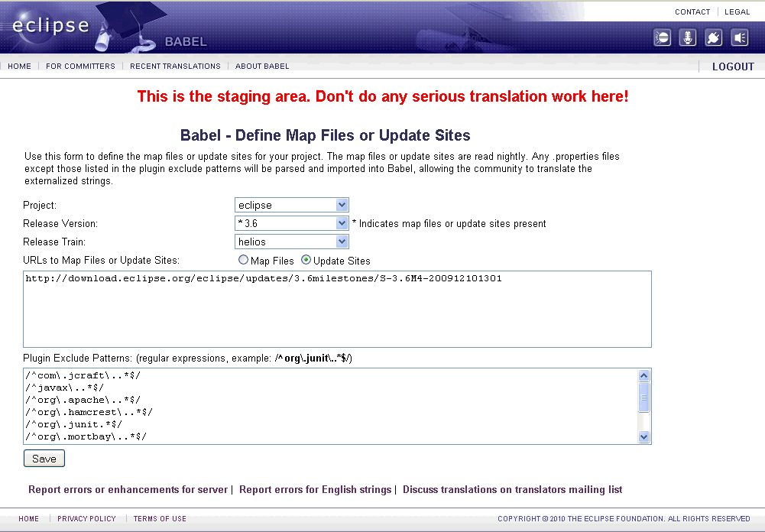Click the /^org\.apache\..*$/ pattern line
This screenshot has width=765, height=532.
coord(83,400)
